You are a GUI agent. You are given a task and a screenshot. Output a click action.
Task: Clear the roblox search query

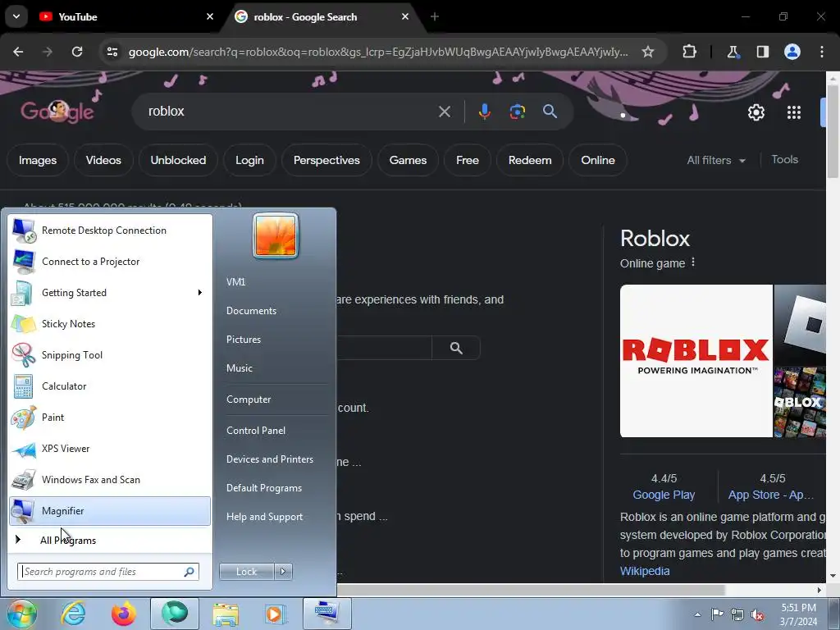point(445,112)
